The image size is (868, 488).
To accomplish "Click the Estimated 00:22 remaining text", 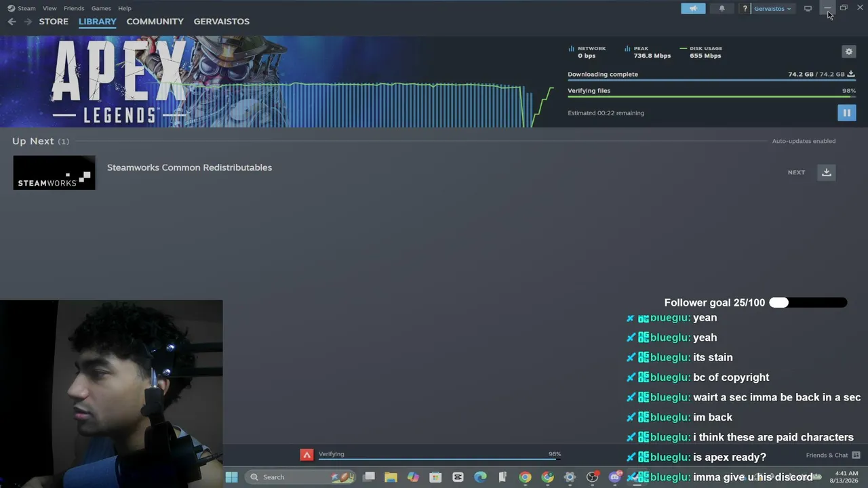I will 606,113.
